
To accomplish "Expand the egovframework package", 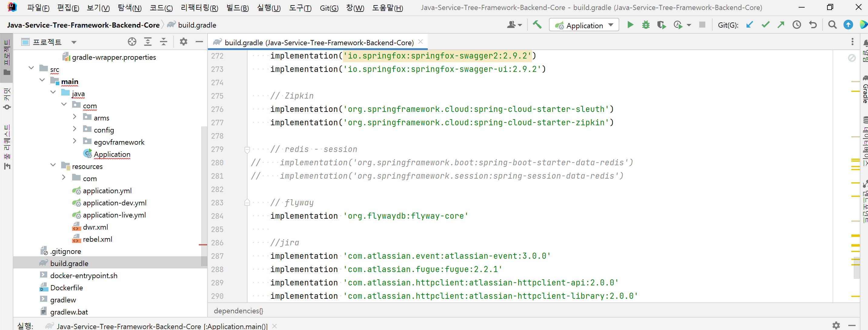I will click(x=75, y=141).
